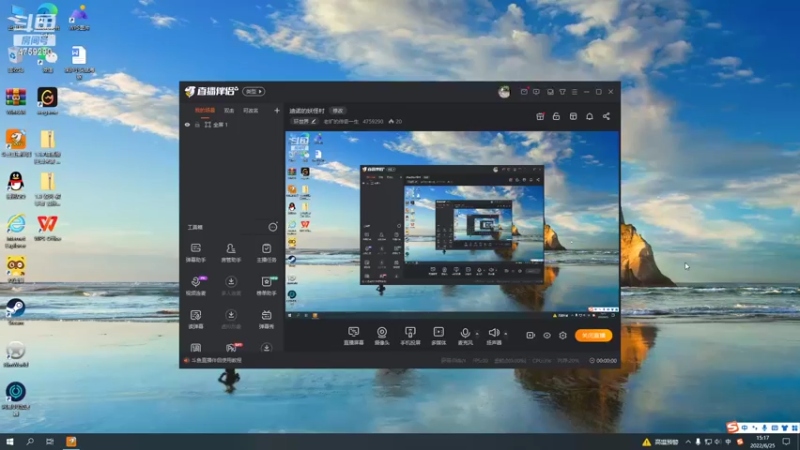Open the gear settings icon near the broadcast button

(x=563, y=335)
